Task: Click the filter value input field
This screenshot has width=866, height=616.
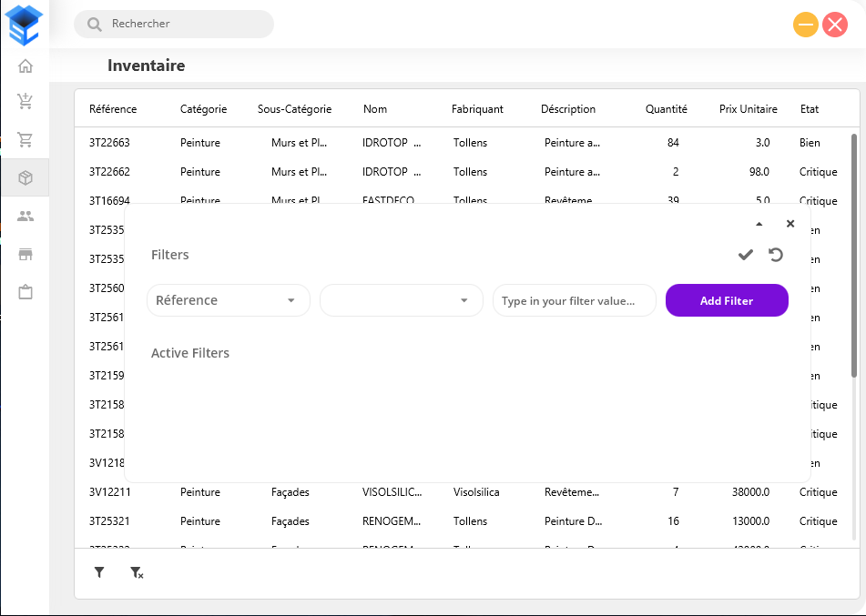Action: point(574,300)
